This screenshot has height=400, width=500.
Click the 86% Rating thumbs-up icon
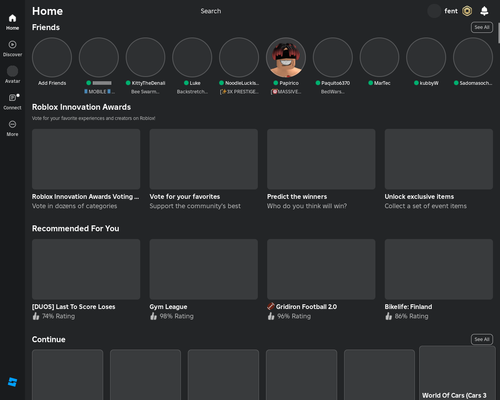coord(389,316)
